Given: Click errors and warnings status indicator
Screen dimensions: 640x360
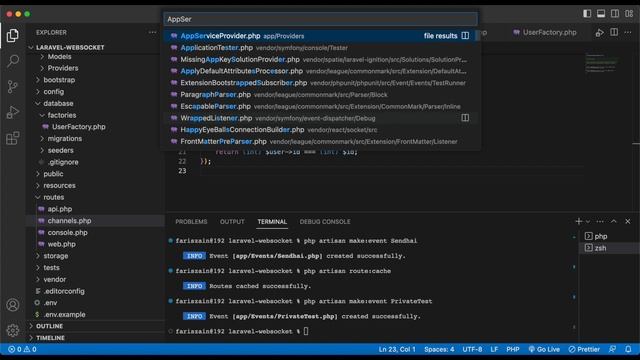Looking at the screenshot, I should (x=22, y=349).
